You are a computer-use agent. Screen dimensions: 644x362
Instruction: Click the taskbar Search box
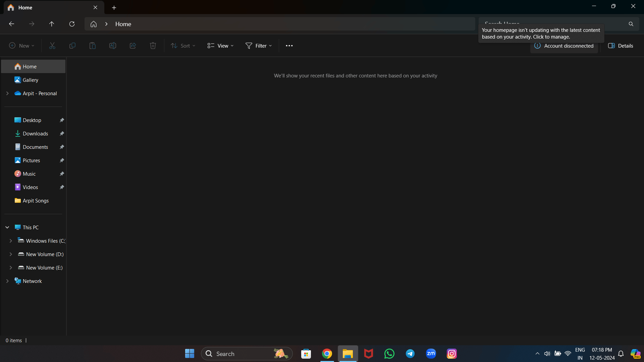click(x=247, y=354)
